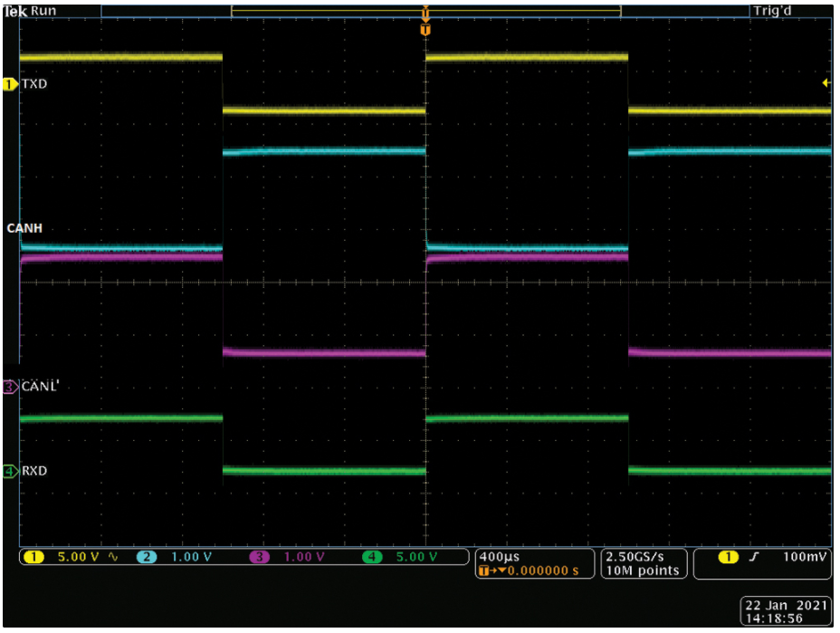Select channel 4 badge in readout bar
This screenshot has width=840, height=633.
pyautogui.click(x=372, y=557)
